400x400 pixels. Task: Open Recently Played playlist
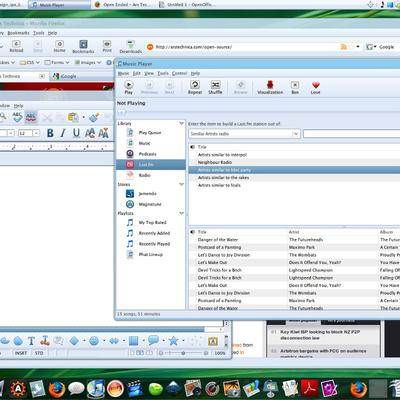[151, 244]
